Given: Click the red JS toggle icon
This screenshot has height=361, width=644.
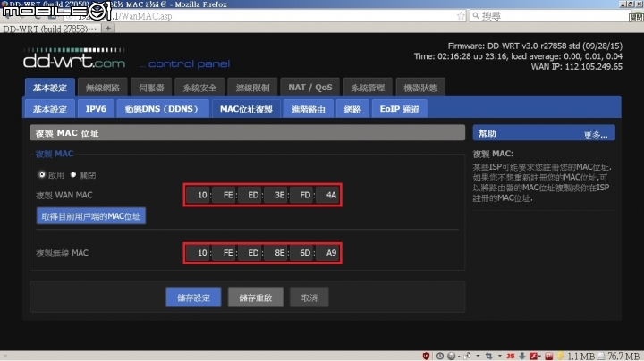Looking at the screenshot, I should point(511,356).
